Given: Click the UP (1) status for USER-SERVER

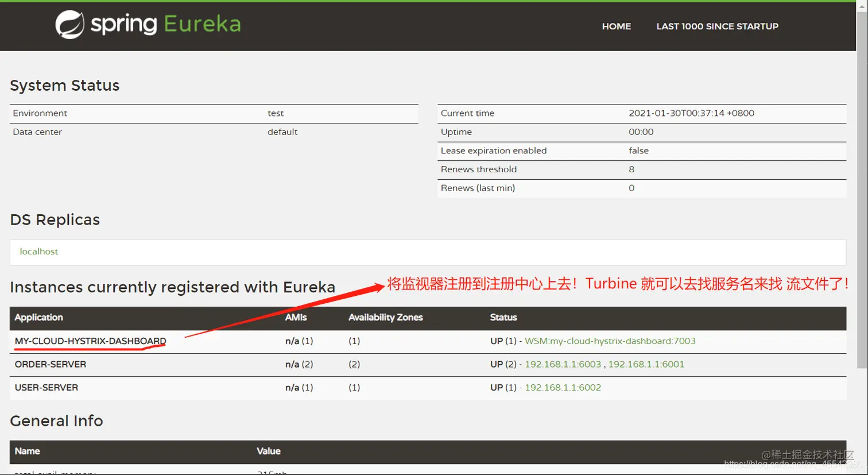Looking at the screenshot, I should pos(503,388).
